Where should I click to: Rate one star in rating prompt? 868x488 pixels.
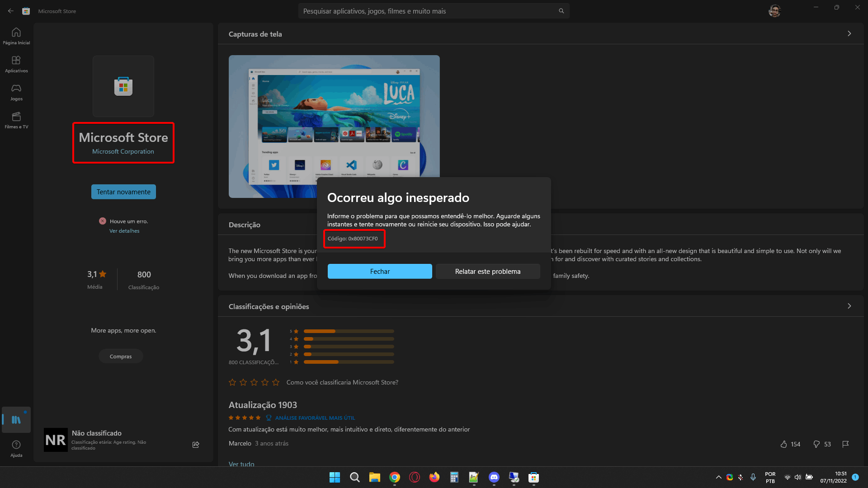click(232, 382)
